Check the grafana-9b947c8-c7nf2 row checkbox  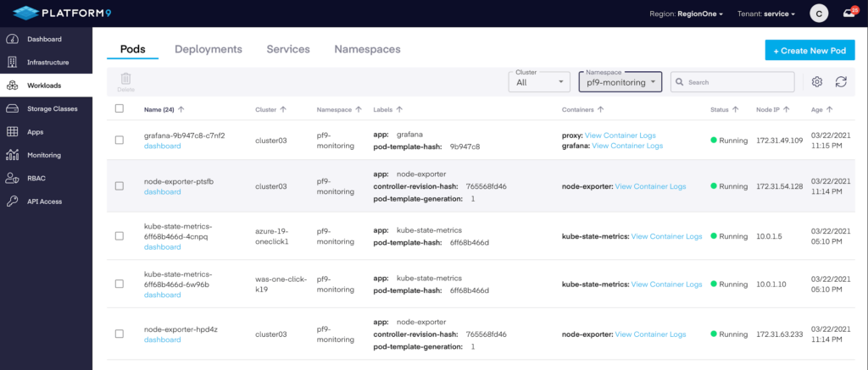(x=119, y=141)
